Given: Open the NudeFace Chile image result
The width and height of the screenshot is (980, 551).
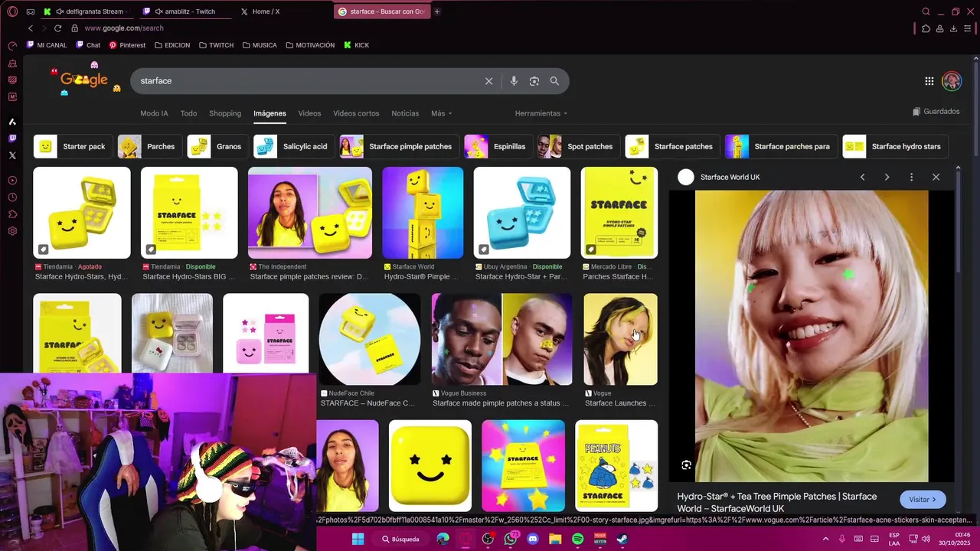Looking at the screenshot, I should click(369, 339).
